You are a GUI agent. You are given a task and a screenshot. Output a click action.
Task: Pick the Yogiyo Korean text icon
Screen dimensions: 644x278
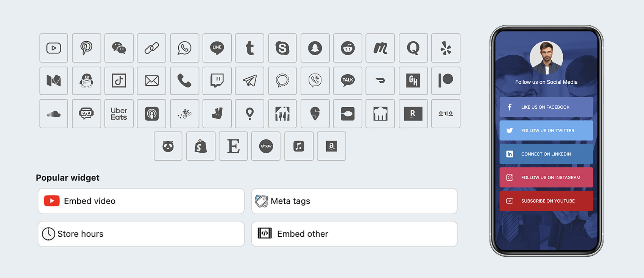(446, 114)
